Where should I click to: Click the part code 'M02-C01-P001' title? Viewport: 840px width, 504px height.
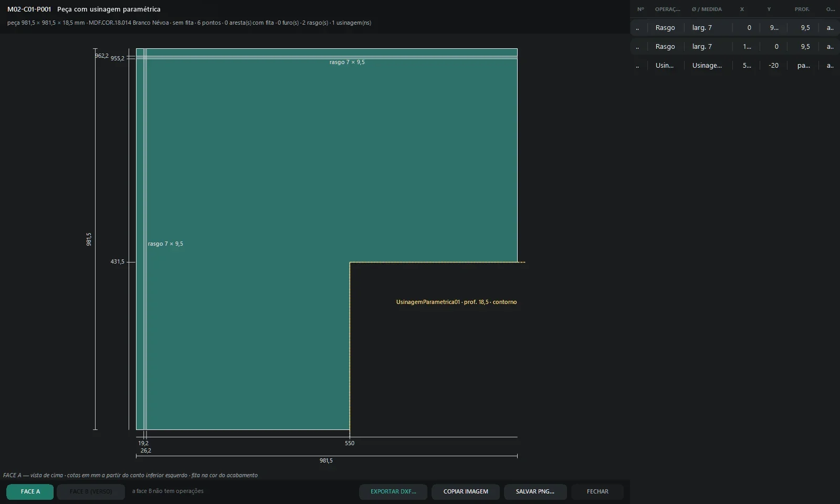coord(29,9)
